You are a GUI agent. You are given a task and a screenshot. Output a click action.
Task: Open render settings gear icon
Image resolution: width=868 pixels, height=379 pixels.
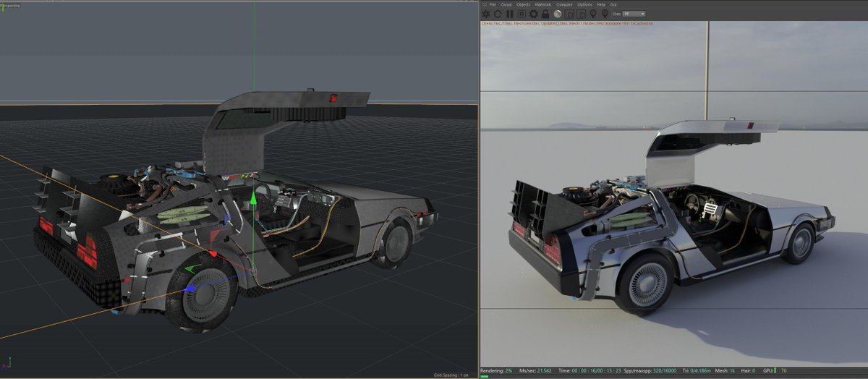[534, 14]
